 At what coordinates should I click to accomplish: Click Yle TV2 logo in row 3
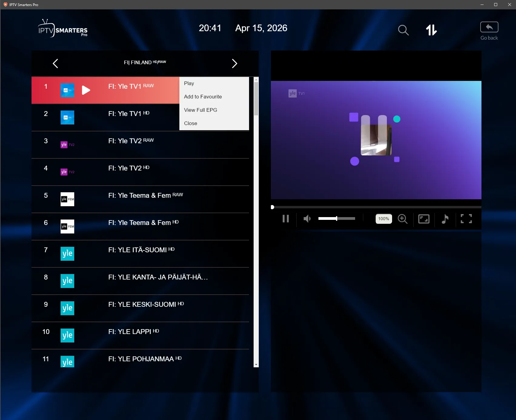coord(67,145)
